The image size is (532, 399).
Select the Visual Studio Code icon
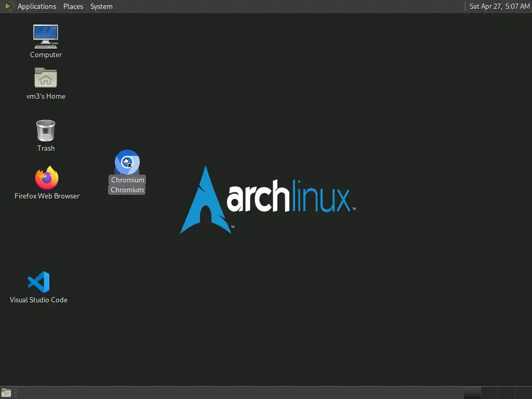[38, 282]
